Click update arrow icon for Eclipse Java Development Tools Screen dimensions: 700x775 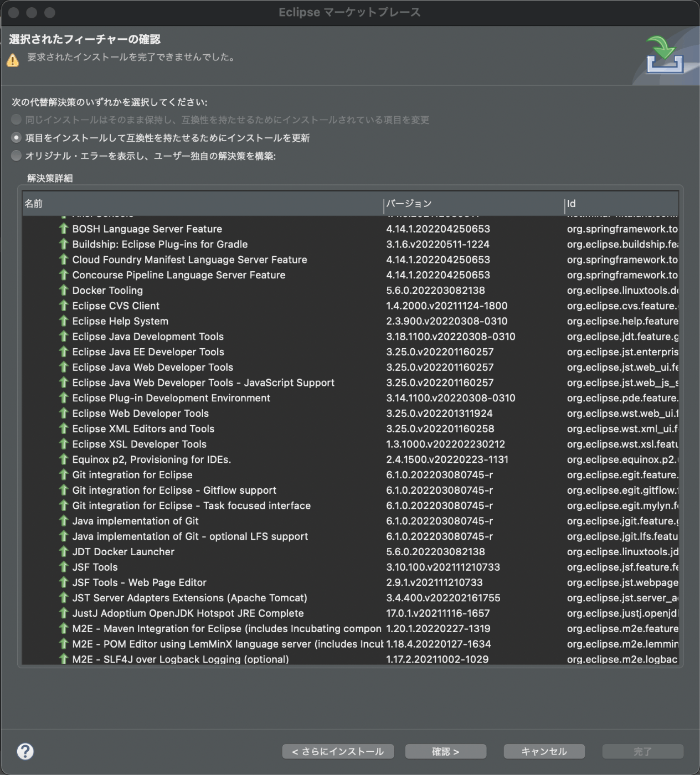(x=64, y=337)
